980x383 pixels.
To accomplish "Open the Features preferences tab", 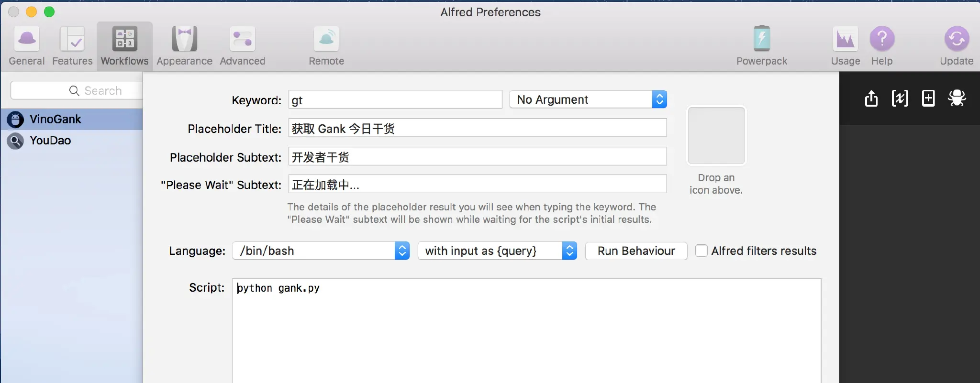I will (x=72, y=46).
